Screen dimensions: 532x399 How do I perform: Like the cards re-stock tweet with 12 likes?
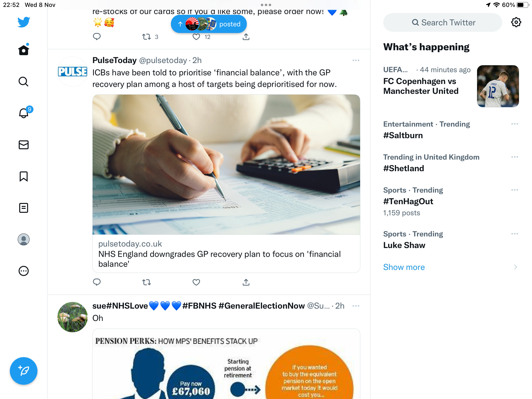tap(196, 37)
